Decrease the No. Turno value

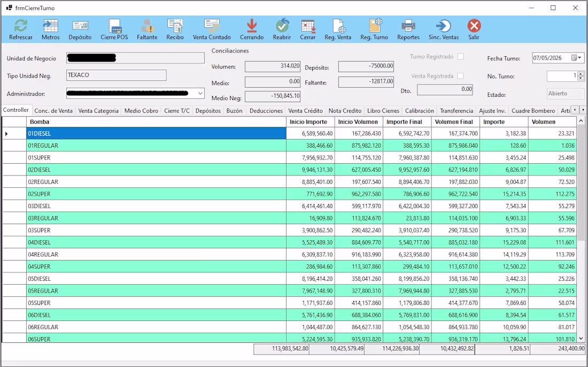(x=581, y=79)
